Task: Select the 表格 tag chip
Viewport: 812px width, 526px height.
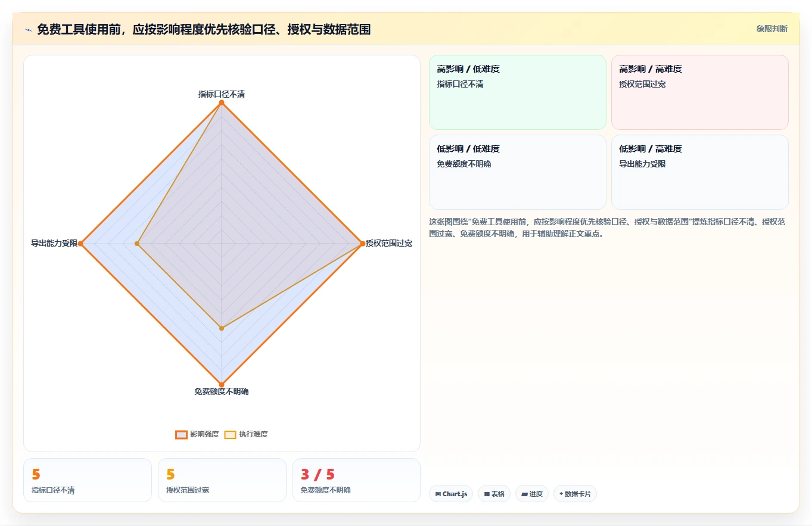Action: (494, 494)
